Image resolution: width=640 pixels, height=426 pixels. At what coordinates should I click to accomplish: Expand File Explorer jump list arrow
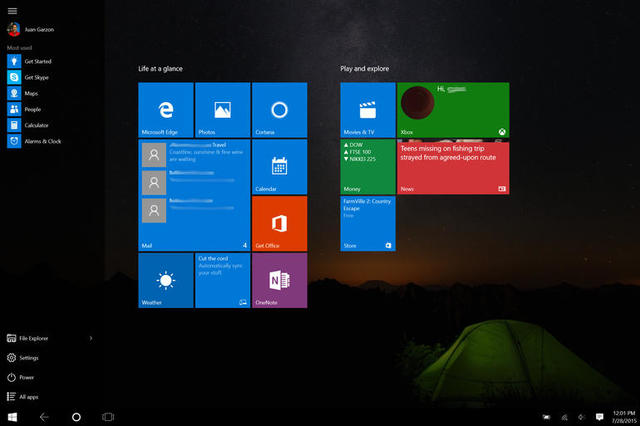(91, 338)
